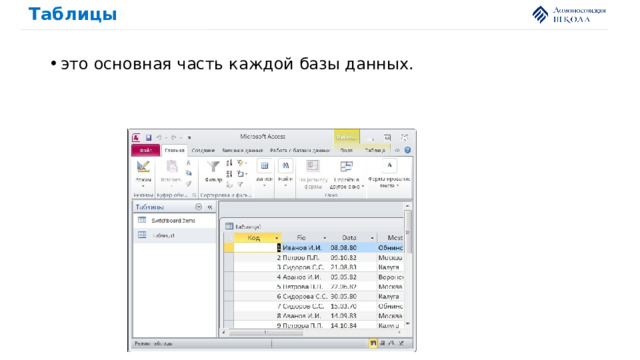Image resolution: width=640 pixels, height=360 pixels.
Task: Click the minimize ribbon arrow next to Help
Action: (x=397, y=150)
